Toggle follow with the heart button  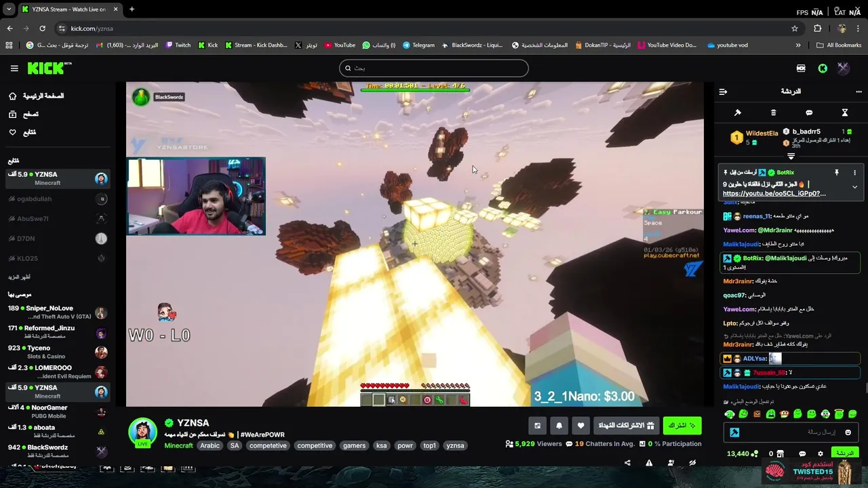(580, 426)
